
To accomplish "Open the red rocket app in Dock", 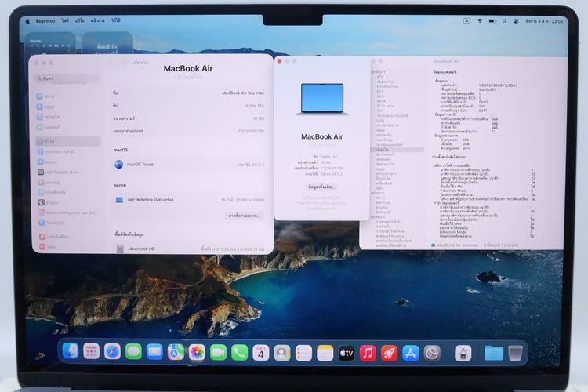I will 389,354.
